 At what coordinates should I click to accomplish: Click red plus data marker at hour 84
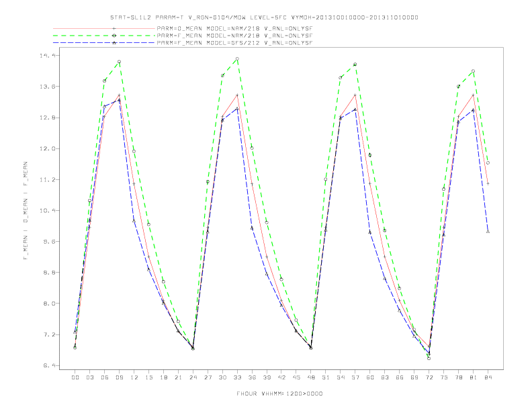tap(488, 183)
